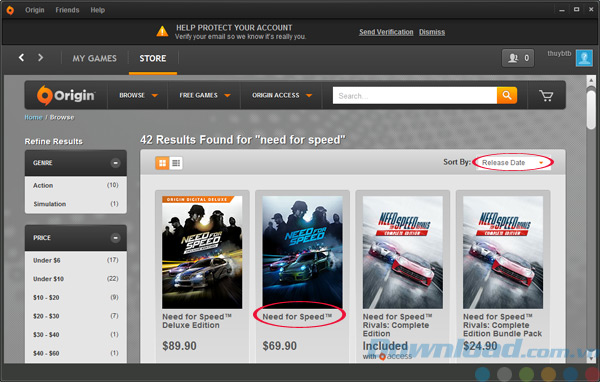Open the thuybtb profile avatar
This screenshot has width=600, height=382.
pyautogui.click(x=584, y=58)
